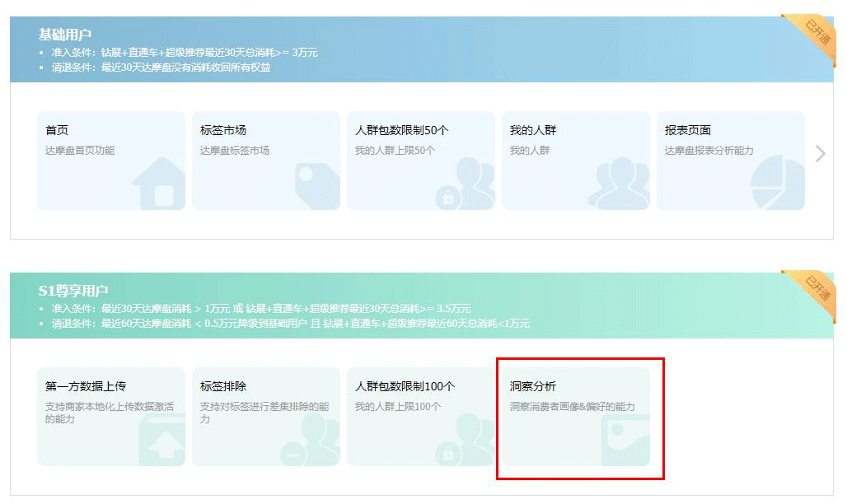Screen dimensions: 847x504
Task: Click the picture icon on 洞察分析 card
Action: [x=625, y=441]
